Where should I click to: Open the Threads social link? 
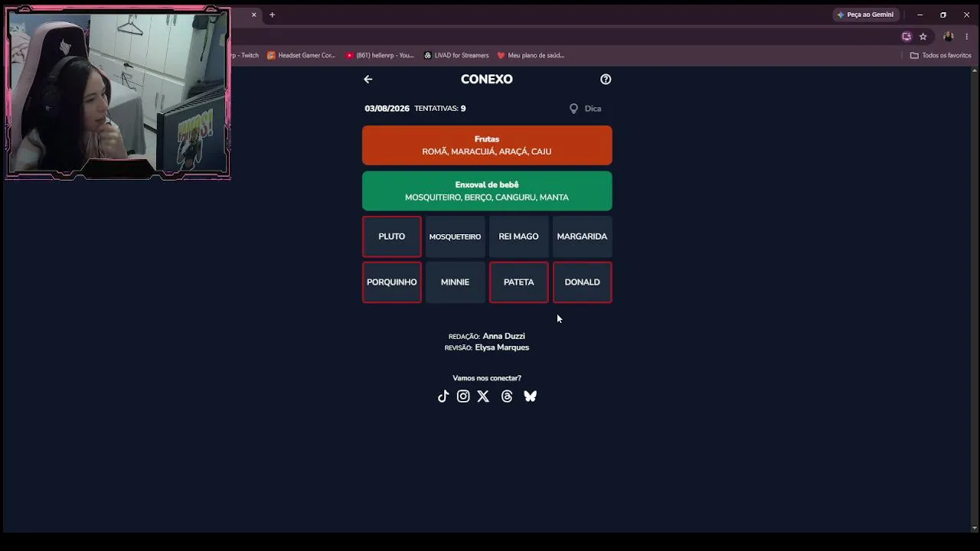pos(507,396)
